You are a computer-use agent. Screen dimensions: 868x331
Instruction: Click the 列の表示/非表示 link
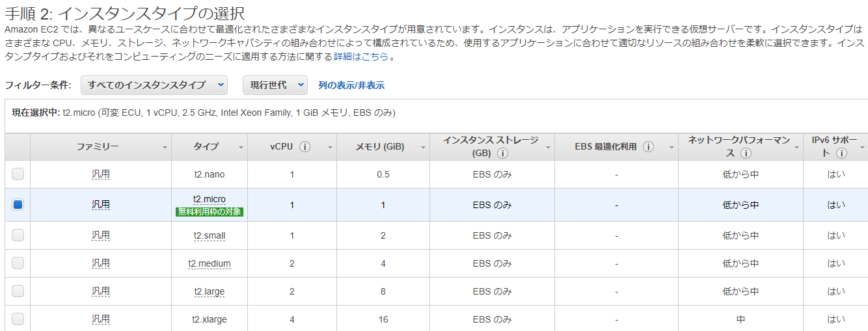pyautogui.click(x=351, y=85)
